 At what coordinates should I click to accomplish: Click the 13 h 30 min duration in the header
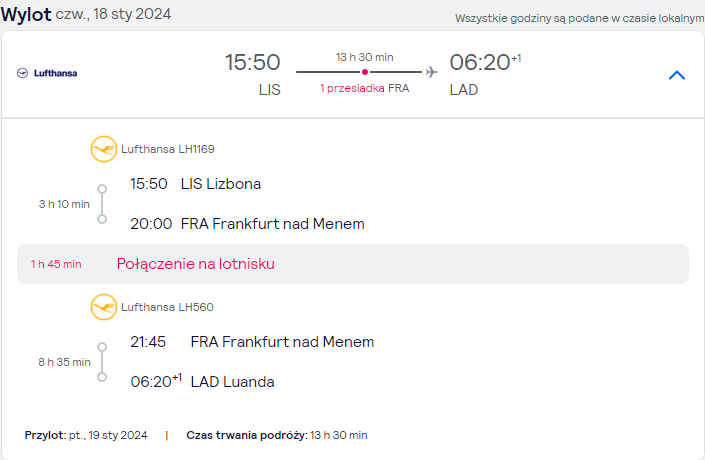(x=365, y=57)
